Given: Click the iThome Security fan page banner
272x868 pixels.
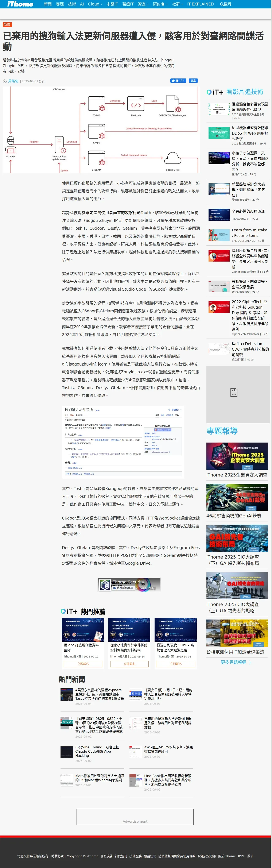Looking at the screenshot, I should [129, 585].
